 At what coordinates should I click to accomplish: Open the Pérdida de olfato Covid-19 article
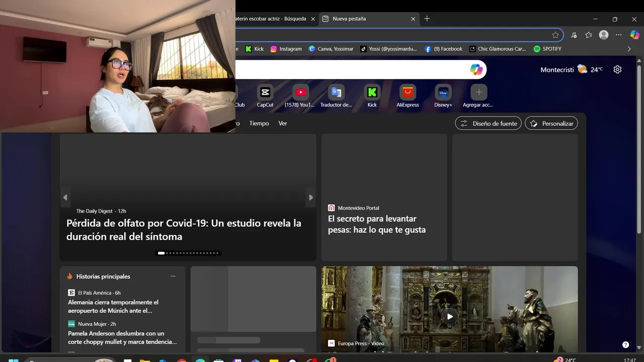click(184, 230)
